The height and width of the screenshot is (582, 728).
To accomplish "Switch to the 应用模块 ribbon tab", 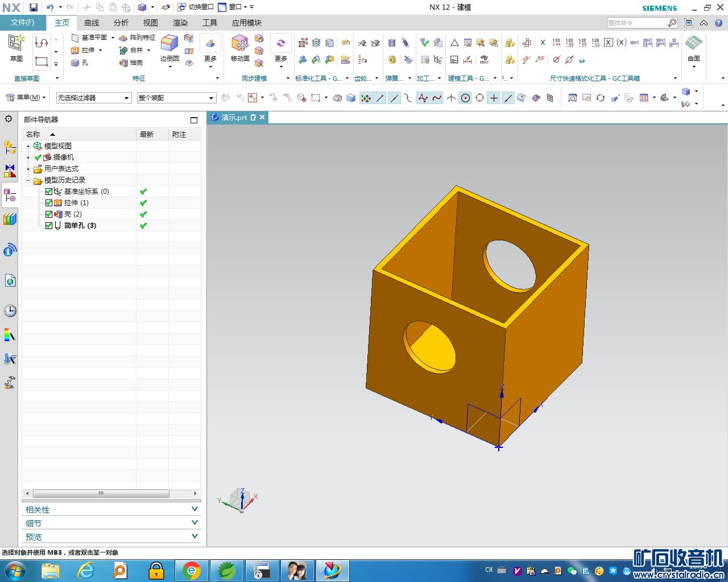I will pos(247,23).
